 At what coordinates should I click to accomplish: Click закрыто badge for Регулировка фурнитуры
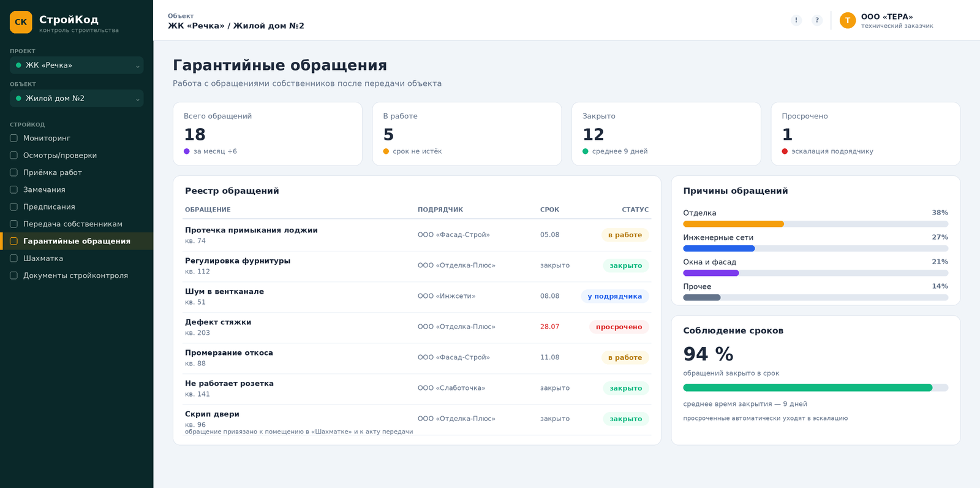(626, 265)
